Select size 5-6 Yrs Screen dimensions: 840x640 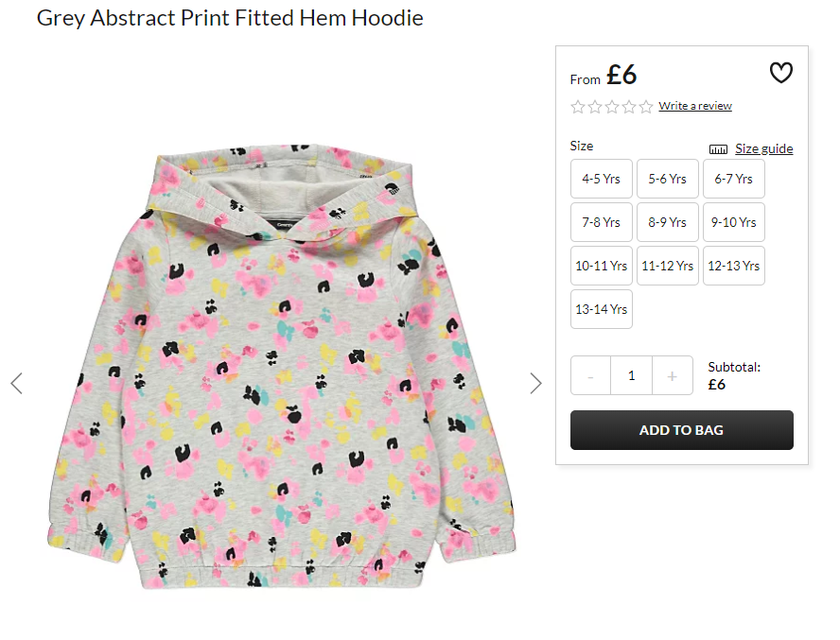(668, 179)
